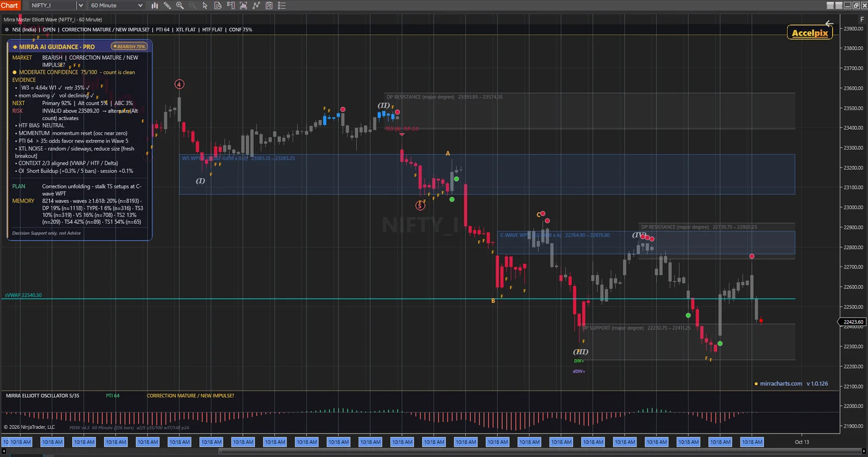Click Decision Support only, not Advice text

pos(46,233)
